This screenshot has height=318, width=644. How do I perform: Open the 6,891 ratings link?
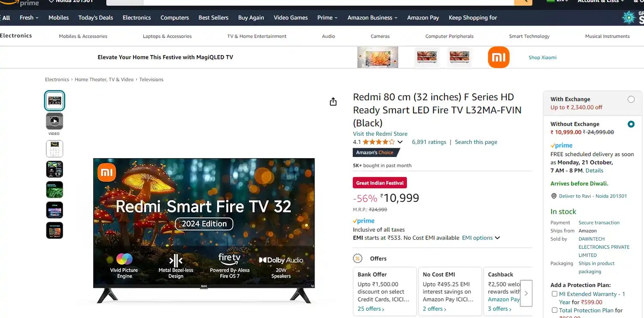[x=429, y=142]
